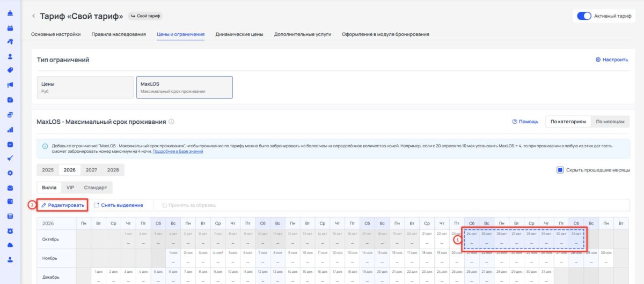Image resolution: width=644 pixels, height=284 pixels.
Task: Click the '1 дек' calendar cell
Action: 98,275
